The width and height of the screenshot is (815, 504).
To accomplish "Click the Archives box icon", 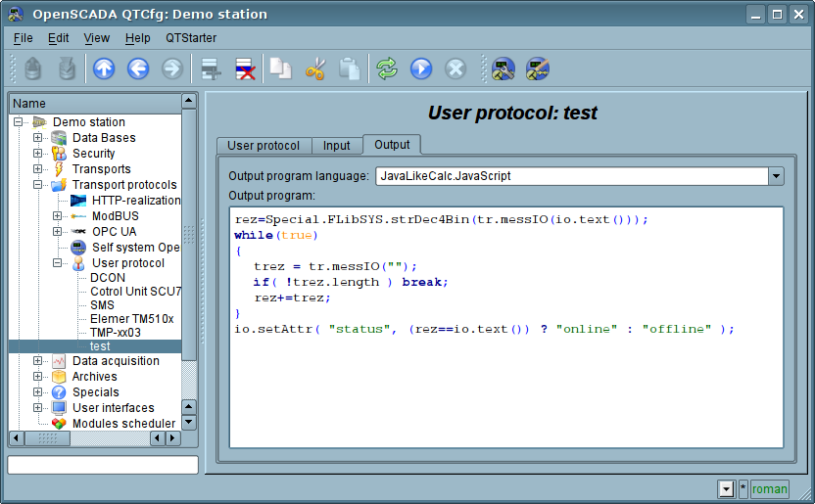I will [x=59, y=377].
